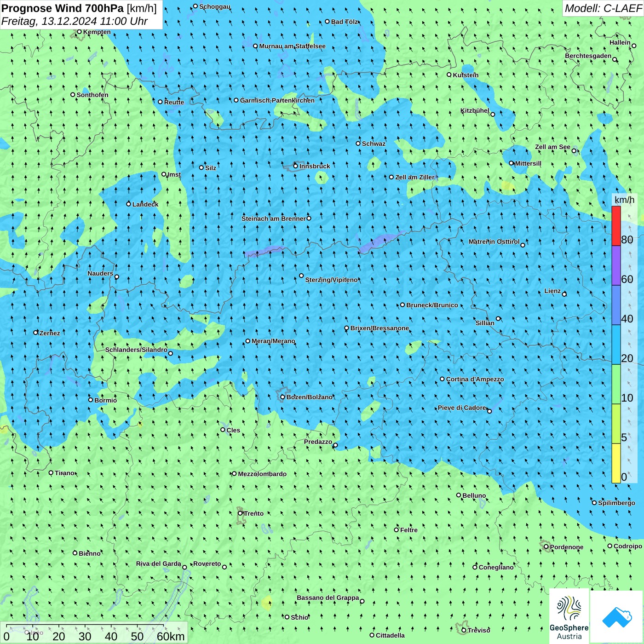Screen dimensions: 644x644
Task: Click the 'Modell: C-LAEF' label
Action: (603, 8)
